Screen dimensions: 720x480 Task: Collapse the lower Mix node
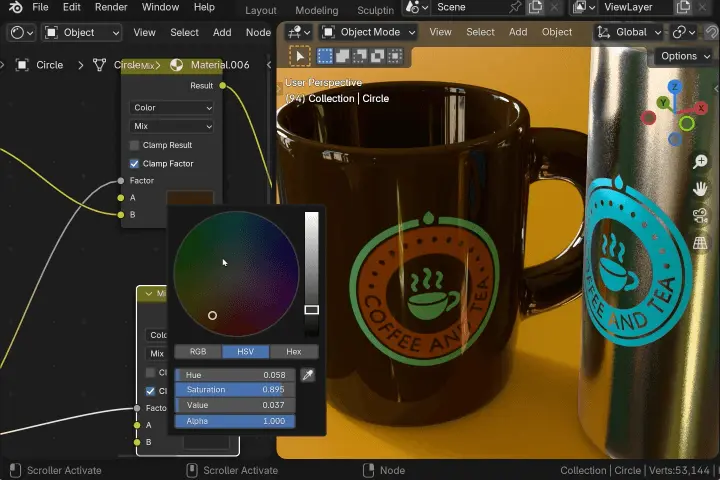148,294
